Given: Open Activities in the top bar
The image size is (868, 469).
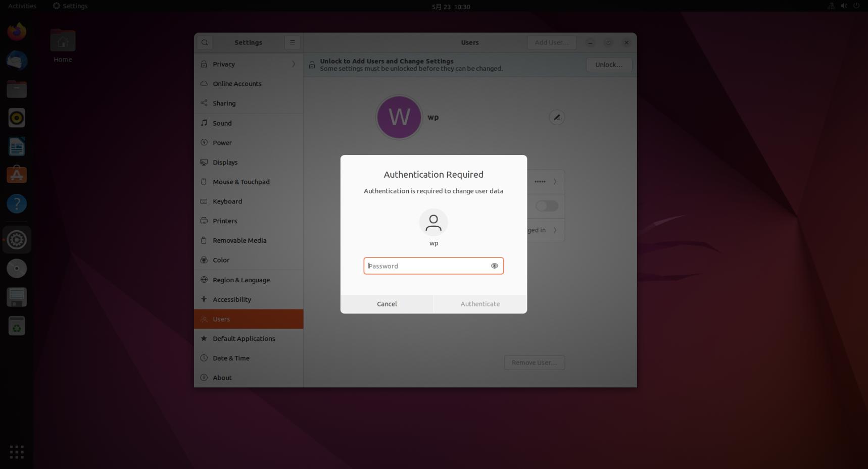Looking at the screenshot, I should pos(21,6).
